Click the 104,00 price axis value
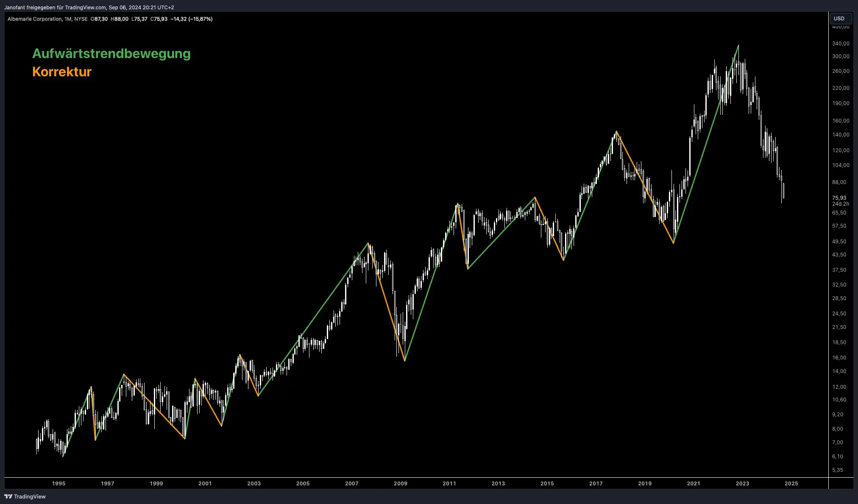 841,165
